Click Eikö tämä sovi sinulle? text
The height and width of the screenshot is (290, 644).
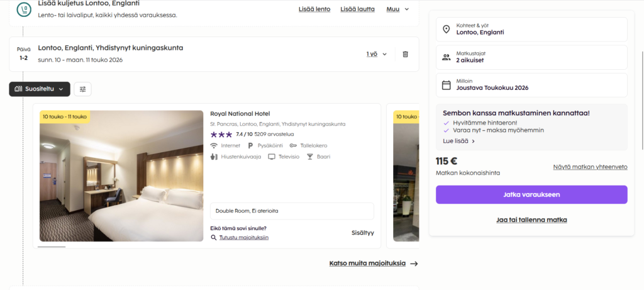(x=238, y=228)
